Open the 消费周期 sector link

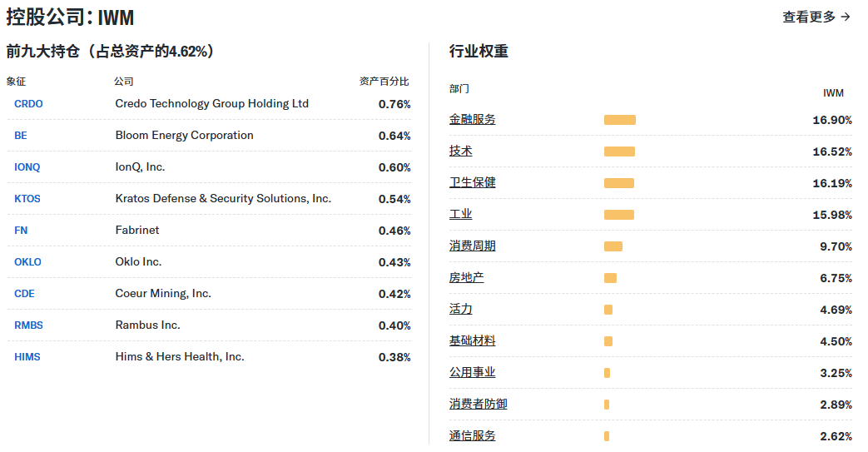click(472, 246)
